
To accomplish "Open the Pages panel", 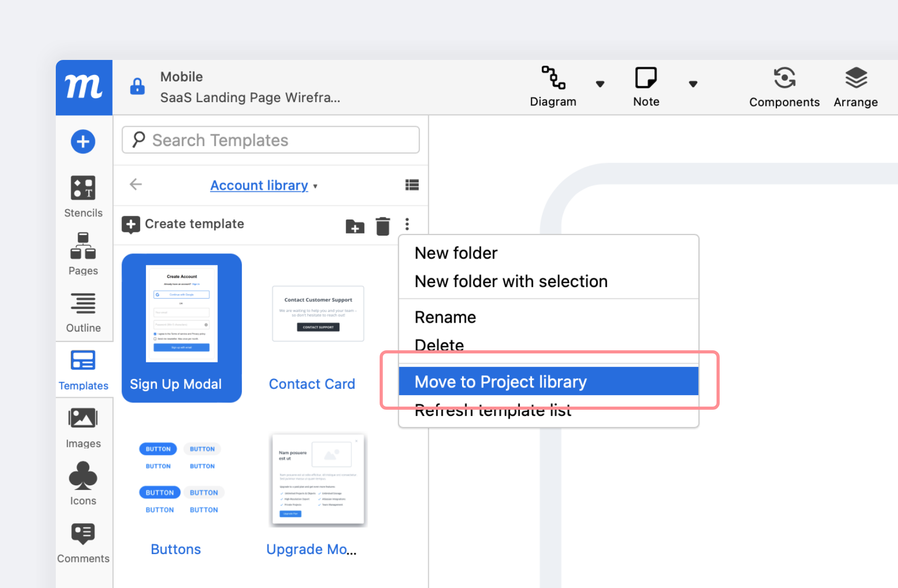I will point(83,254).
